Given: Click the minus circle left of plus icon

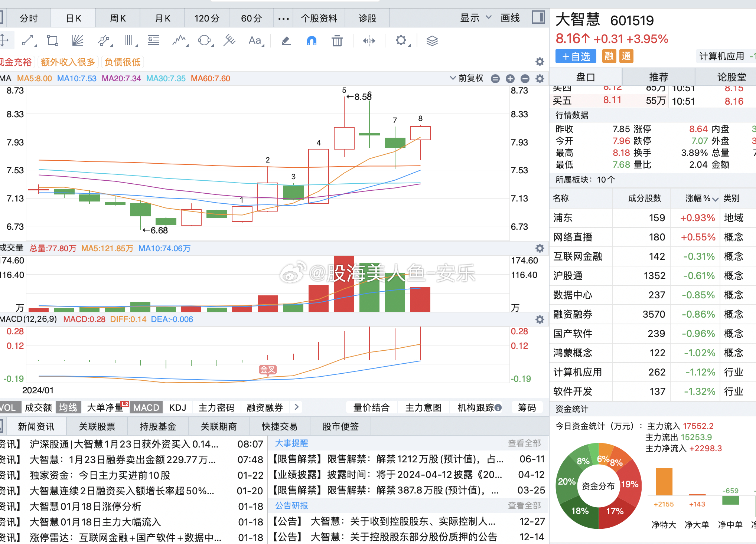Looking at the screenshot, I should click(495, 78).
